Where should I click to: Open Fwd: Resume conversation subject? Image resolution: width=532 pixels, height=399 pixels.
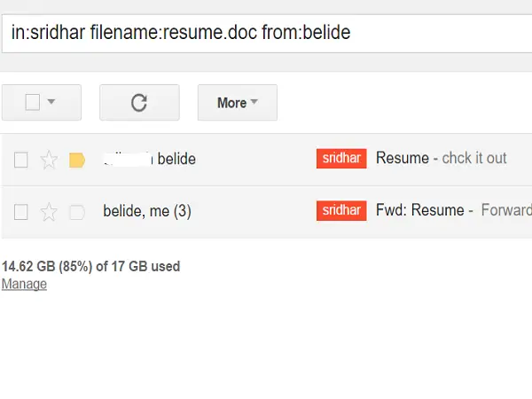[x=419, y=210]
